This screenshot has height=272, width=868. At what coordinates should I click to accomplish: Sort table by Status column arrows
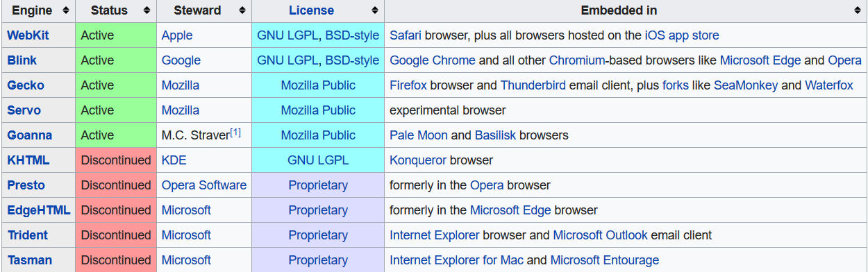147,10
